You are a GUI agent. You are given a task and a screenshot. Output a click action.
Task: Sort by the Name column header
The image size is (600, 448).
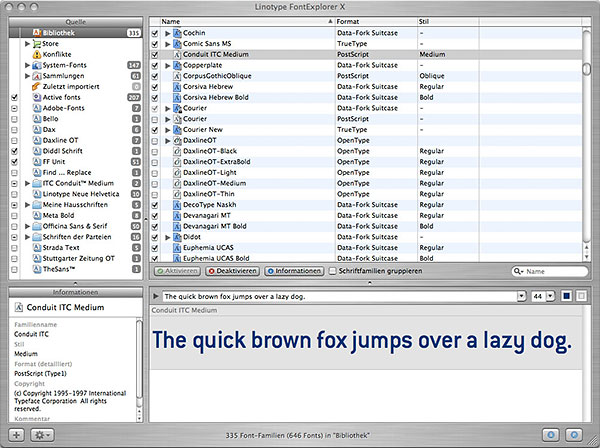tap(247, 22)
